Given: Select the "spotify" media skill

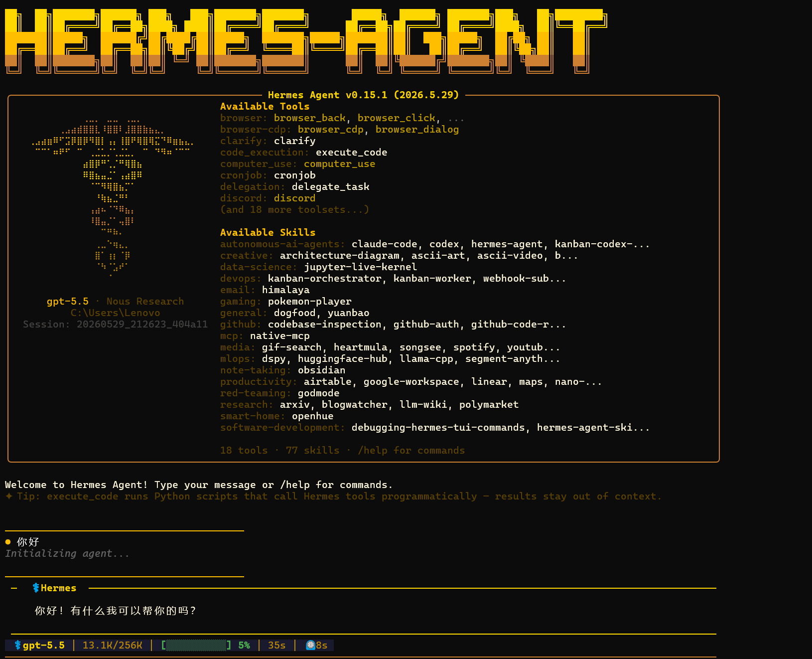Looking at the screenshot, I should pyautogui.click(x=474, y=347).
